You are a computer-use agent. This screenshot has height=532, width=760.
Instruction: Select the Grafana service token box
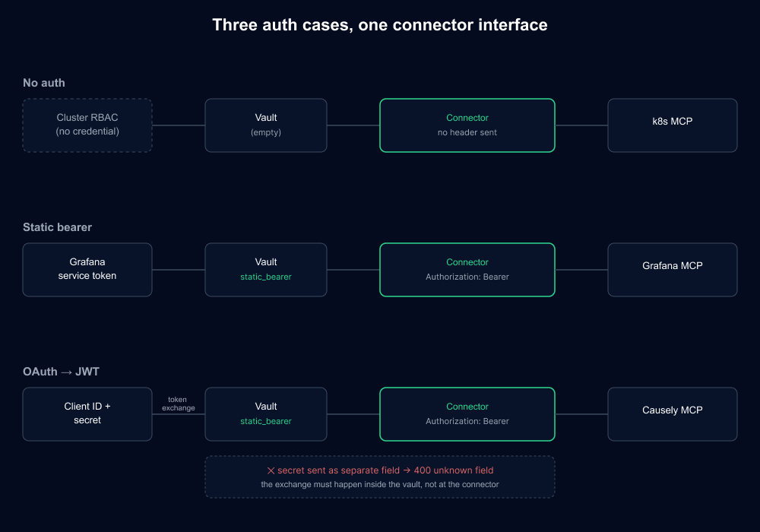click(x=87, y=270)
